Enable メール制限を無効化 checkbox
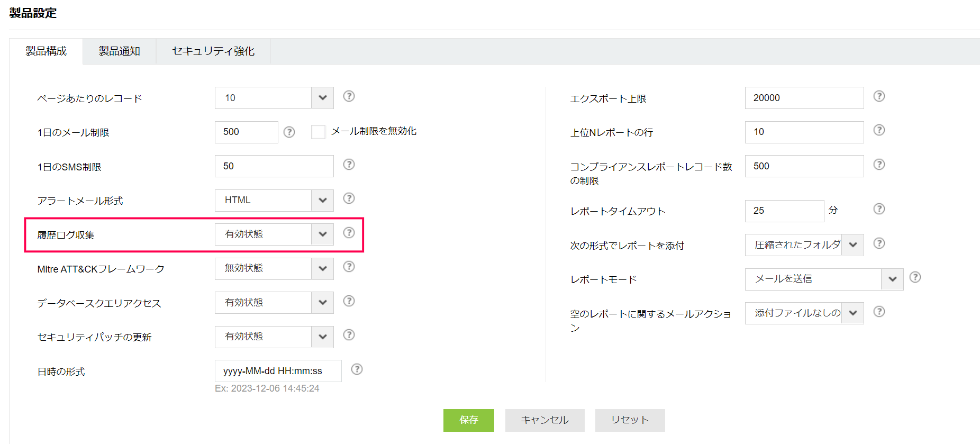The image size is (980, 444). pos(318,132)
